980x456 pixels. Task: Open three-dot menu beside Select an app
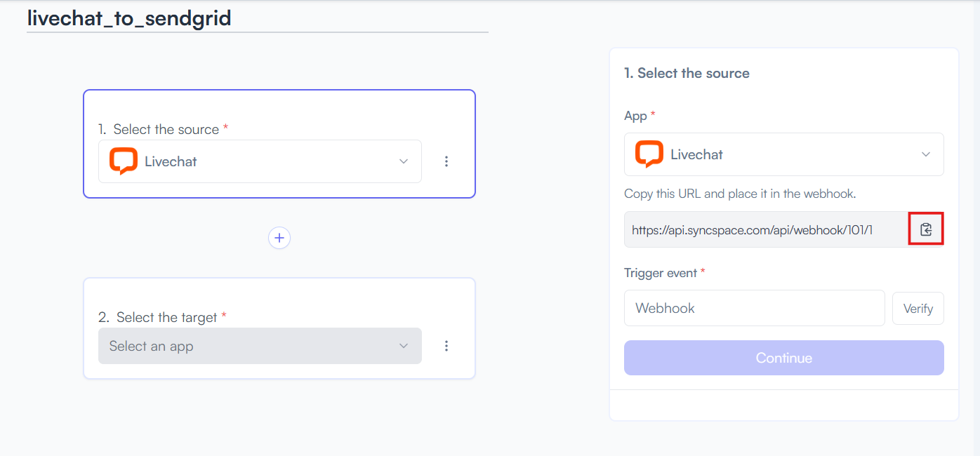tap(446, 346)
